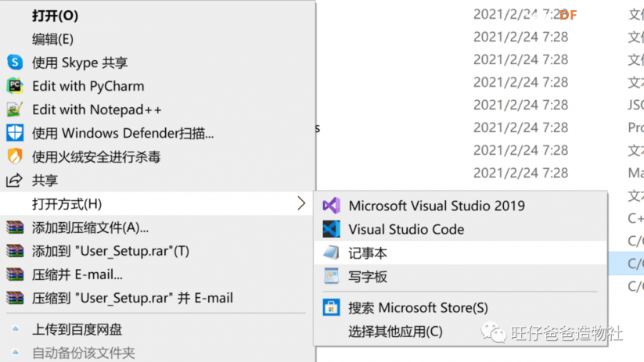Open the 打开方式(H) menu entry

coord(158,203)
